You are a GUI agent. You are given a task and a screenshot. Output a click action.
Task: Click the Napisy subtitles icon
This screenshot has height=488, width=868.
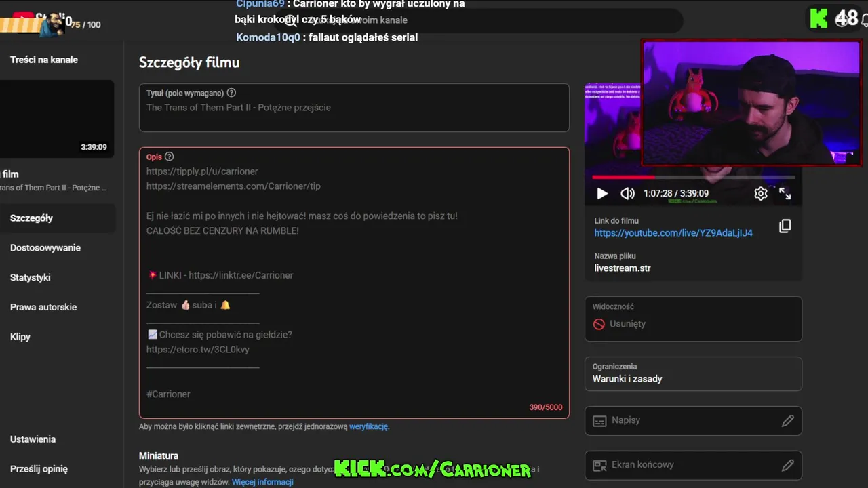pos(599,421)
